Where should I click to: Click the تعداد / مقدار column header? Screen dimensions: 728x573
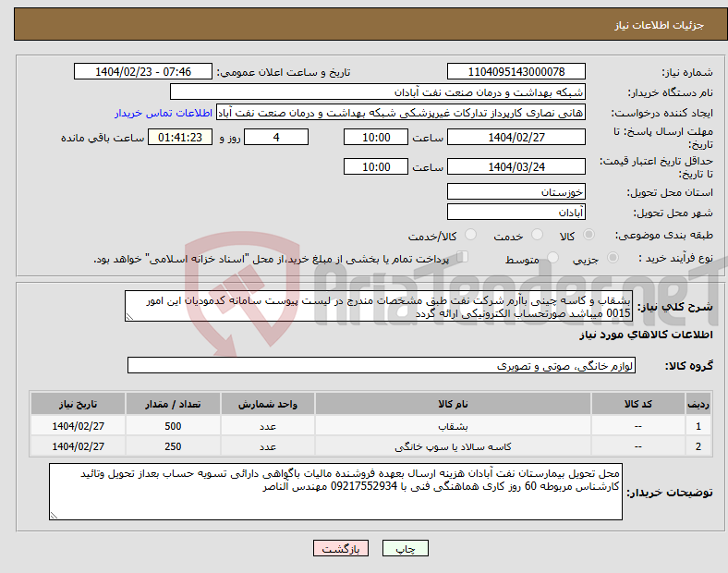(x=173, y=404)
